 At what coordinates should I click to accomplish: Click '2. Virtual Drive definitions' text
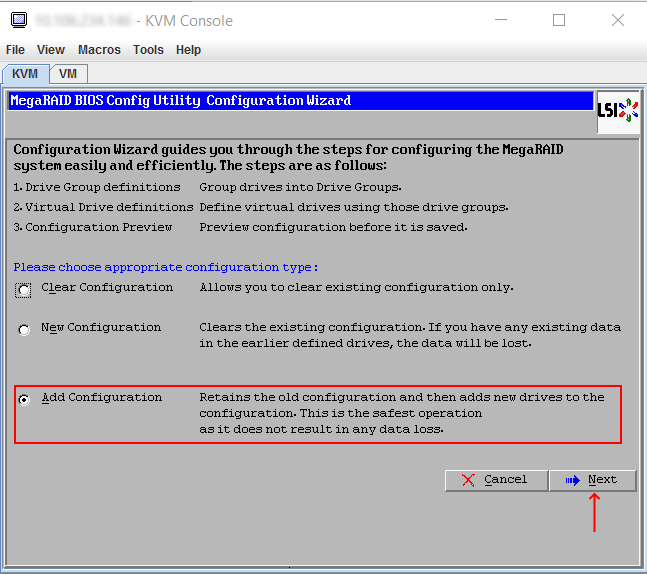point(103,207)
